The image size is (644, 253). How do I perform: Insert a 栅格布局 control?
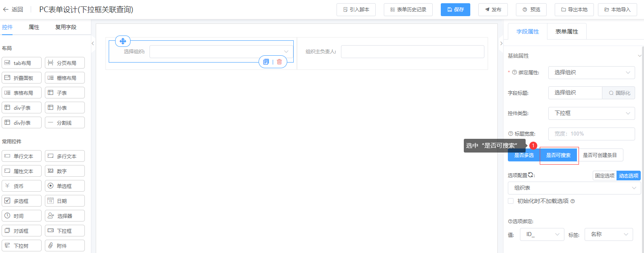[x=65, y=78]
